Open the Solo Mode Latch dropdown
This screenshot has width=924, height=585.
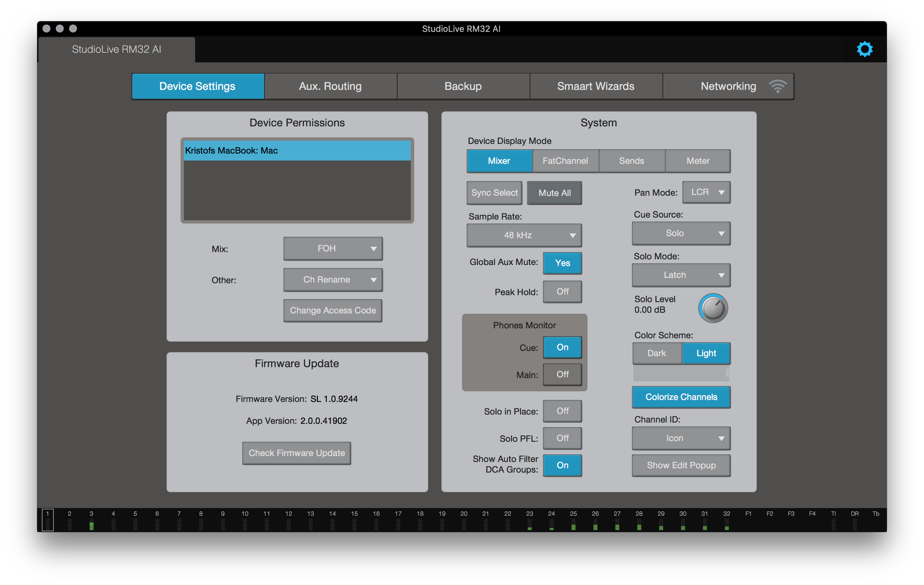[681, 275]
